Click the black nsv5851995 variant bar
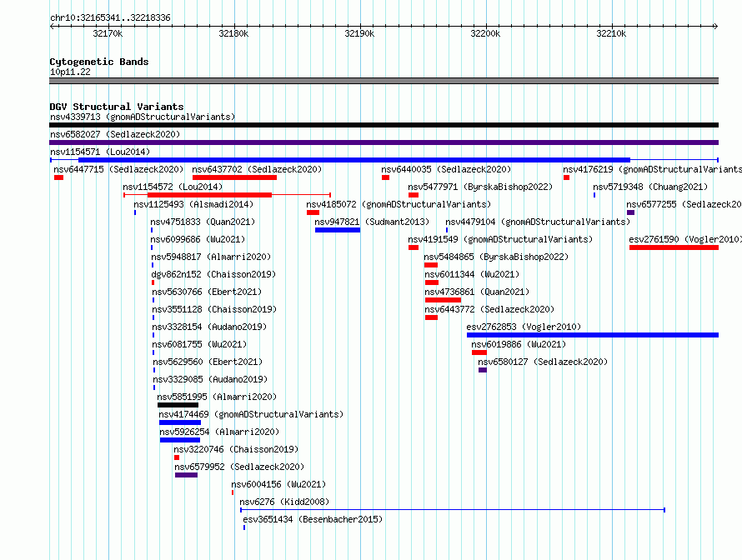 [x=178, y=405]
